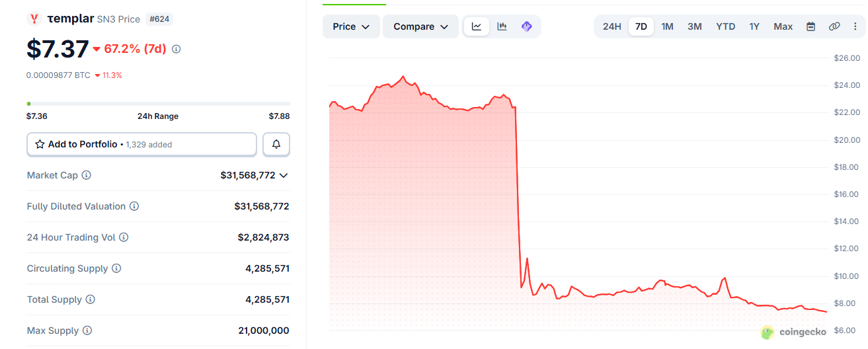The height and width of the screenshot is (349, 868).
Task: Click the price alert bell icon
Action: tap(276, 144)
